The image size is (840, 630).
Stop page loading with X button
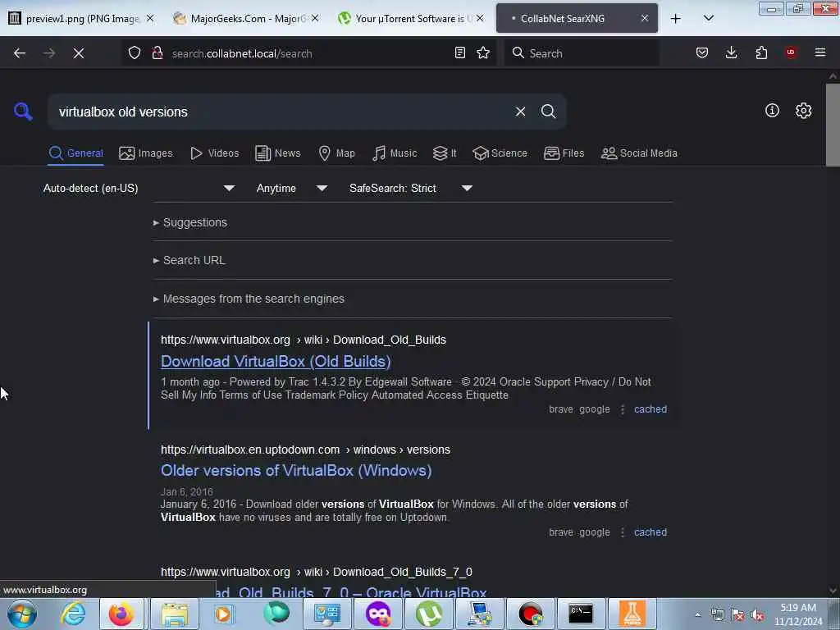coord(79,53)
